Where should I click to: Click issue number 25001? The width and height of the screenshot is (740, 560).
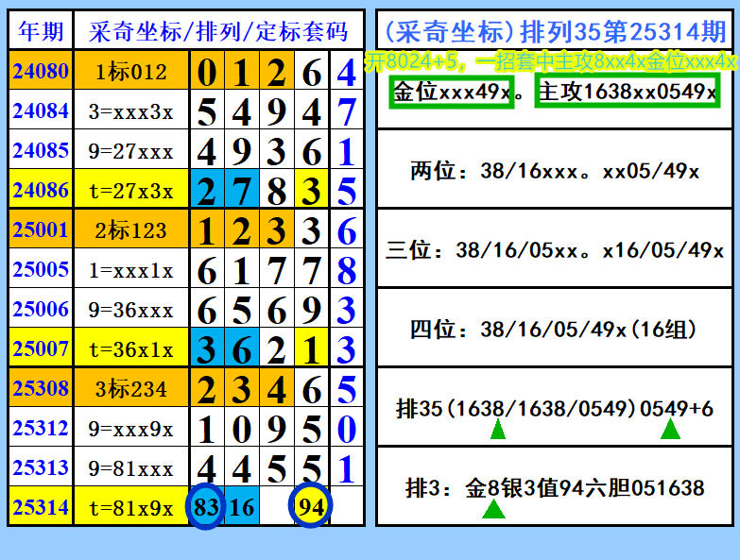click(41, 229)
